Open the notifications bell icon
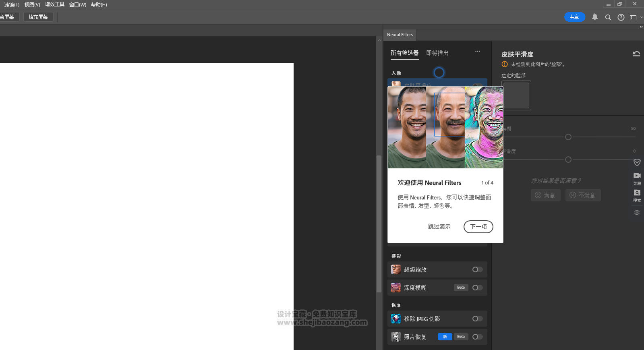The width and height of the screenshot is (644, 350). (595, 17)
